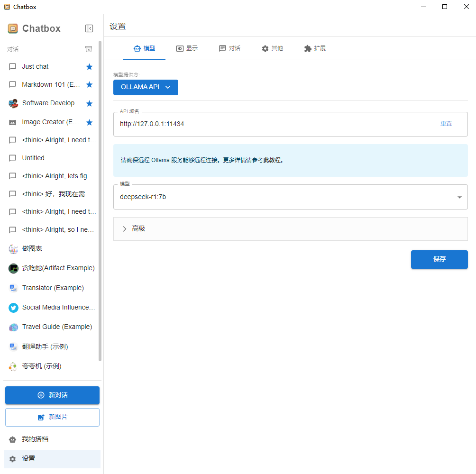
Task: Click the robot icon on 模型 tab
Action: tap(137, 48)
